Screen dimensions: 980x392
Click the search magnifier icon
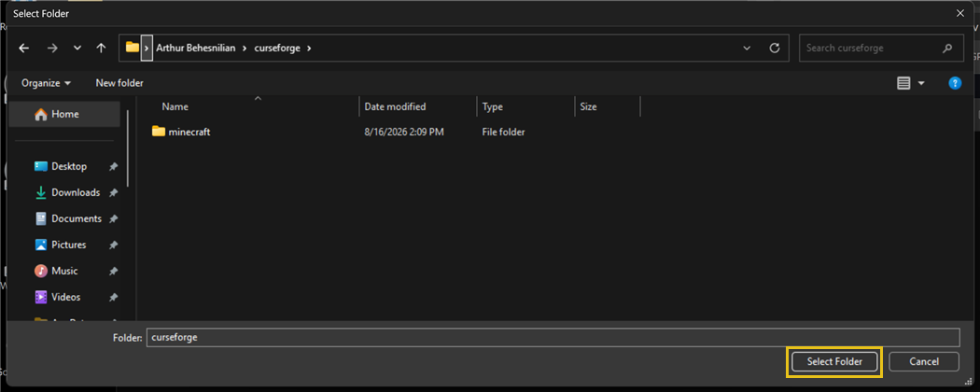coord(947,49)
